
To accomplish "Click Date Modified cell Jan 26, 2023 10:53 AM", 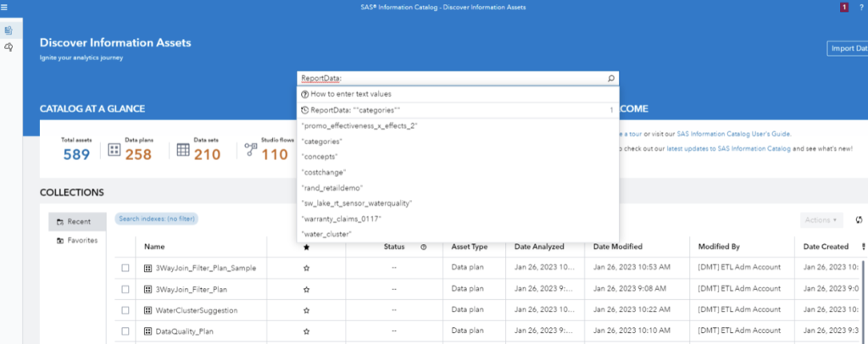I will [x=632, y=268].
